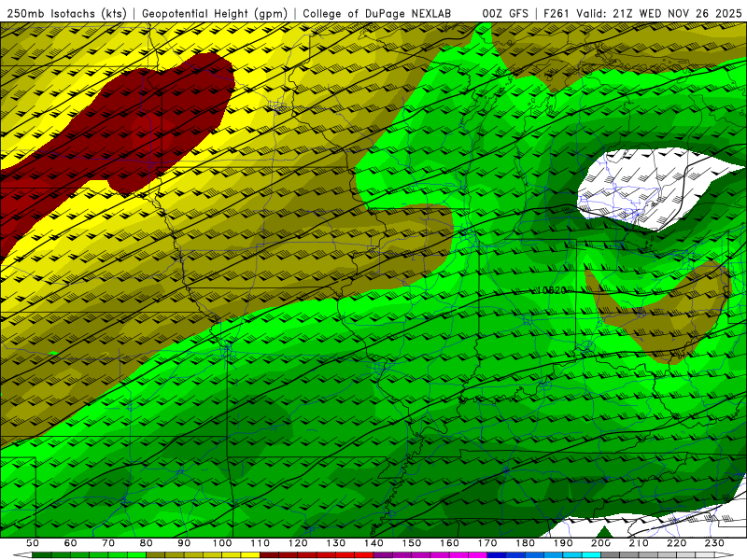Viewport: 747px width, 560px height.
Task: Click legend value 160
Action: tap(449, 543)
